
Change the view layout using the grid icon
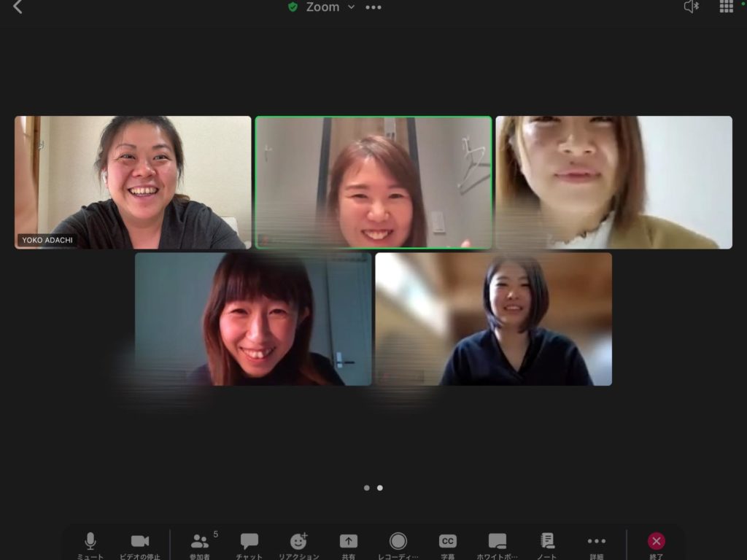click(726, 7)
